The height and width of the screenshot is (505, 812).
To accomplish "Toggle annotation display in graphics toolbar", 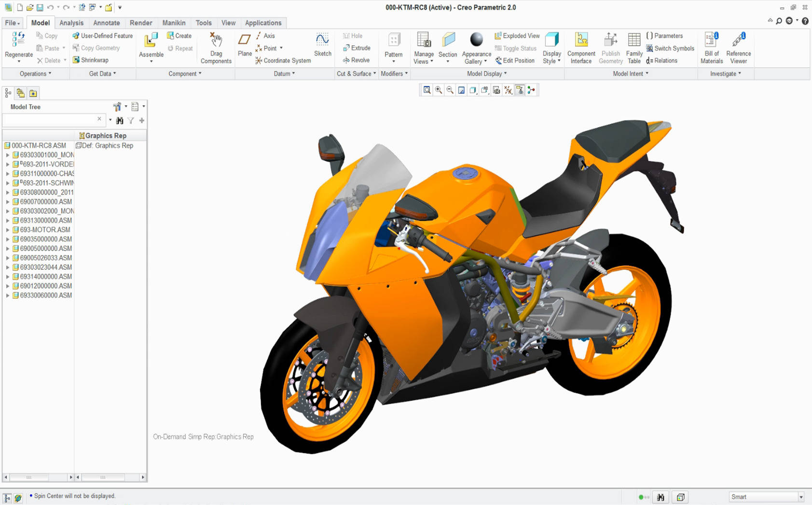I will click(x=520, y=90).
